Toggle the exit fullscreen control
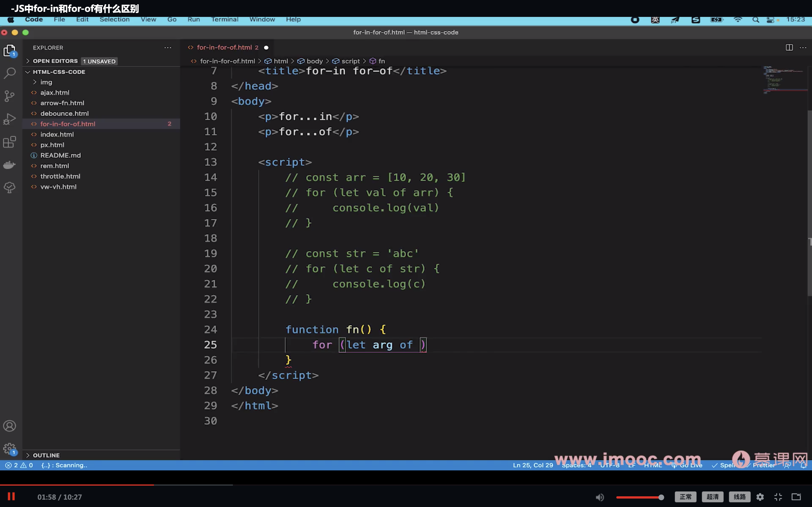This screenshot has width=812, height=507. [778, 497]
